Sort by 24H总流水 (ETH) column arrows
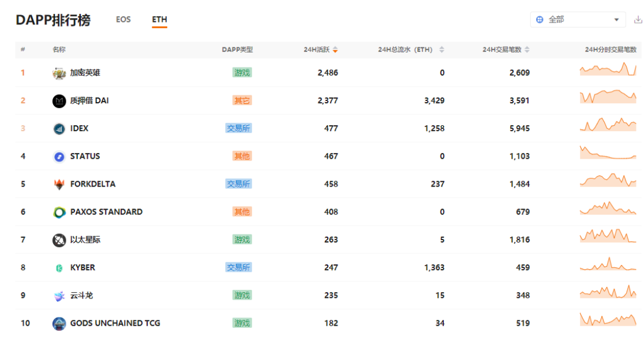 pos(441,50)
